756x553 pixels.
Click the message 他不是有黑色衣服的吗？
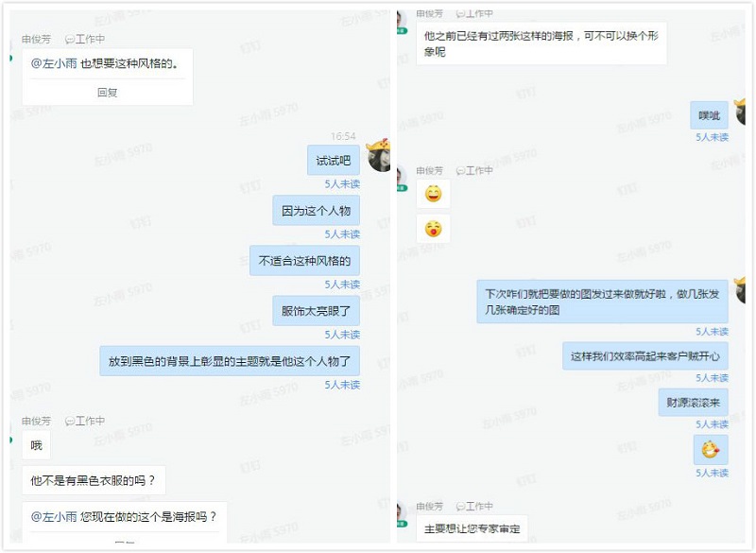(x=94, y=480)
